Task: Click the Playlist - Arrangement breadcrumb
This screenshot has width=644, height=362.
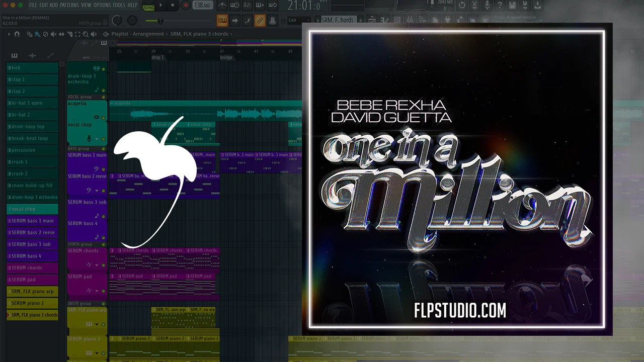Action: pyautogui.click(x=138, y=34)
